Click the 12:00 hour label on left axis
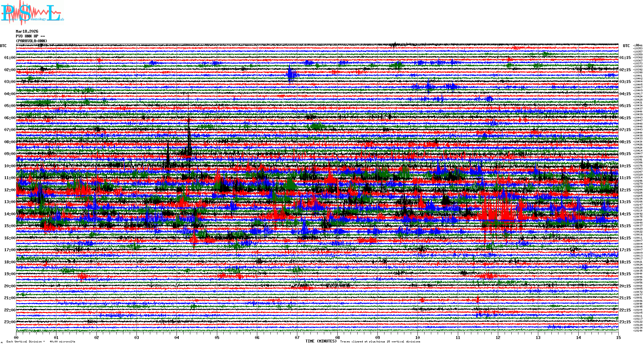 [x=10, y=190]
